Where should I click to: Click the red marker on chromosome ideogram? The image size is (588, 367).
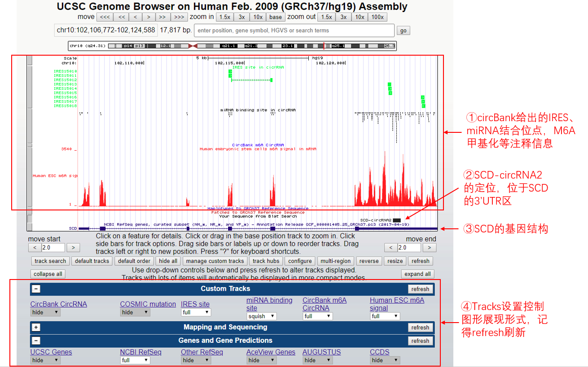pyautogui.click(x=324, y=46)
